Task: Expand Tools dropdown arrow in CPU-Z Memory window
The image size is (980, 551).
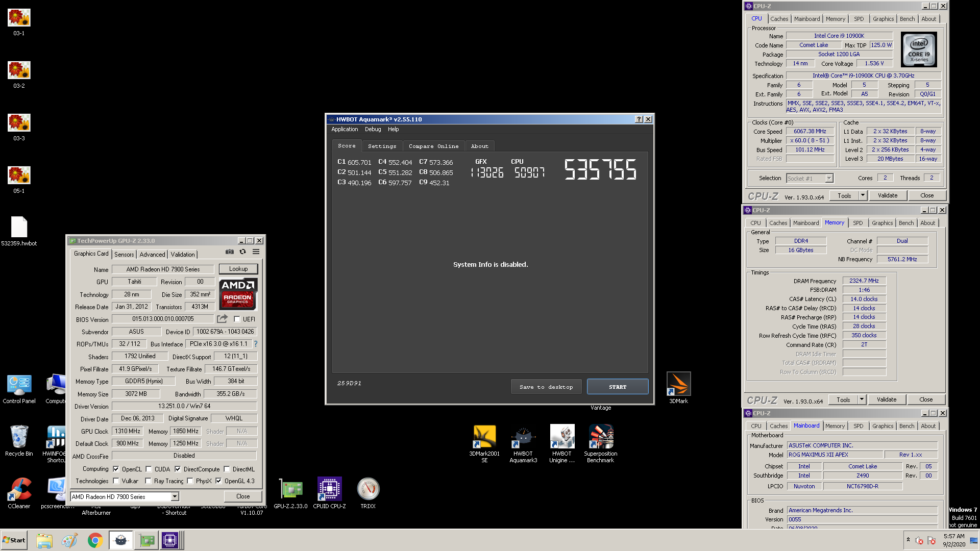Action: [x=862, y=399]
